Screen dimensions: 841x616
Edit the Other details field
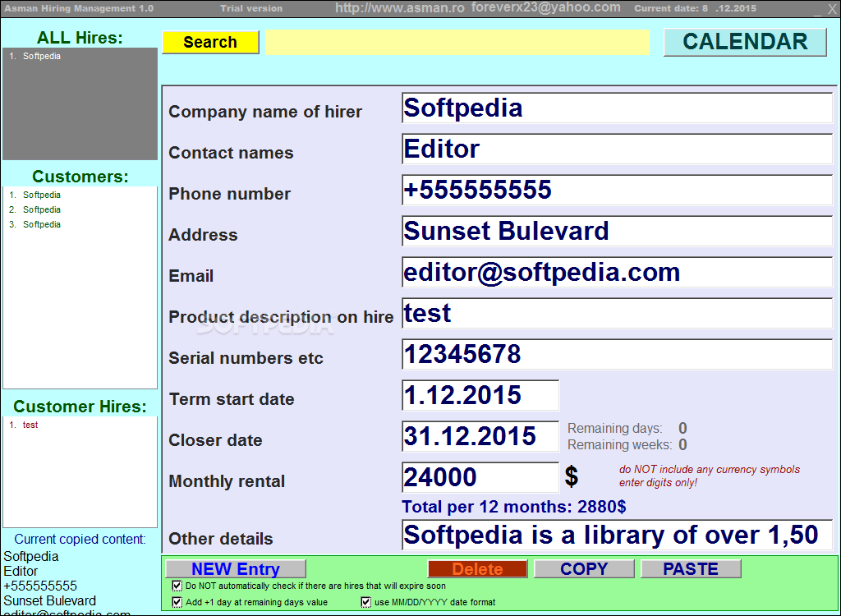pyautogui.click(x=617, y=535)
